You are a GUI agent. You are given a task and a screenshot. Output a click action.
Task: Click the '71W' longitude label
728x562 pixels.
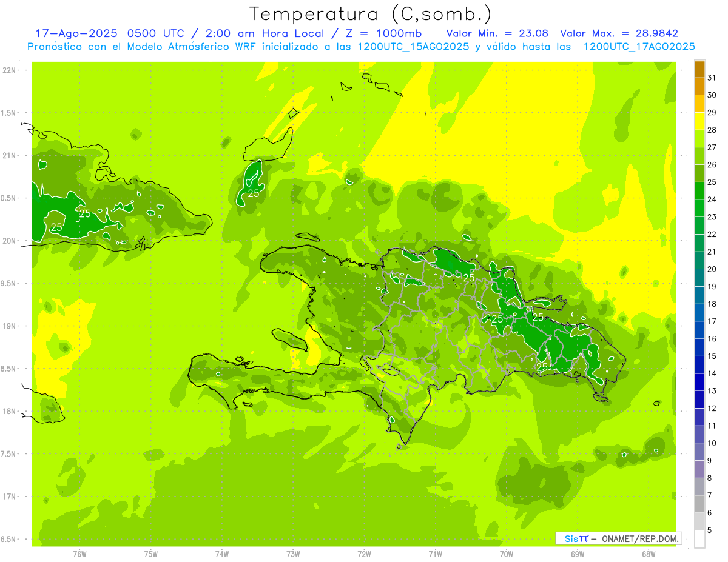pyautogui.click(x=435, y=554)
